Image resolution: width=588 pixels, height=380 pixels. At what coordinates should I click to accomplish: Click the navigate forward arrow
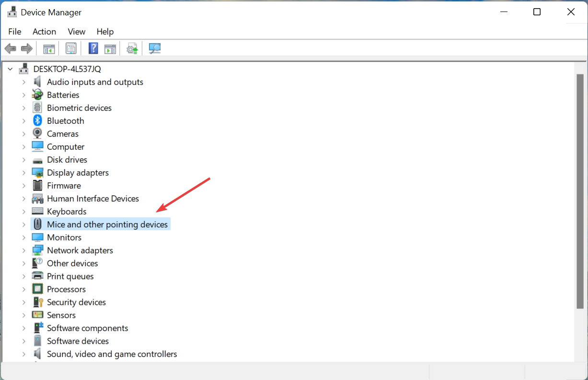[26, 48]
